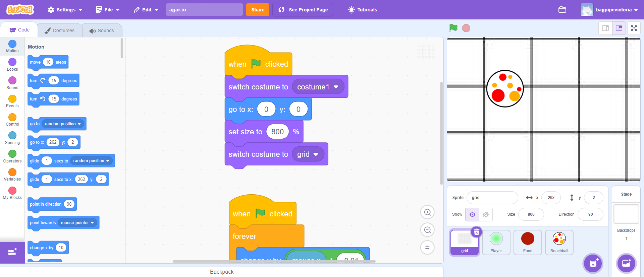Zoom in the code workspace
Image resolution: width=644 pixels, height=277 pixels.
[428, 212]
